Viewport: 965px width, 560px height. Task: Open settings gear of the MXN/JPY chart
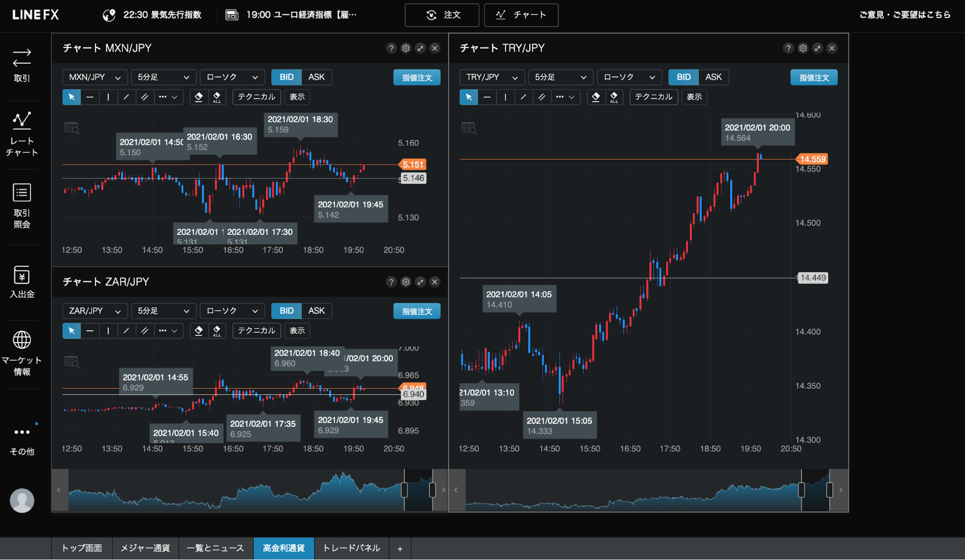[406, 48]
